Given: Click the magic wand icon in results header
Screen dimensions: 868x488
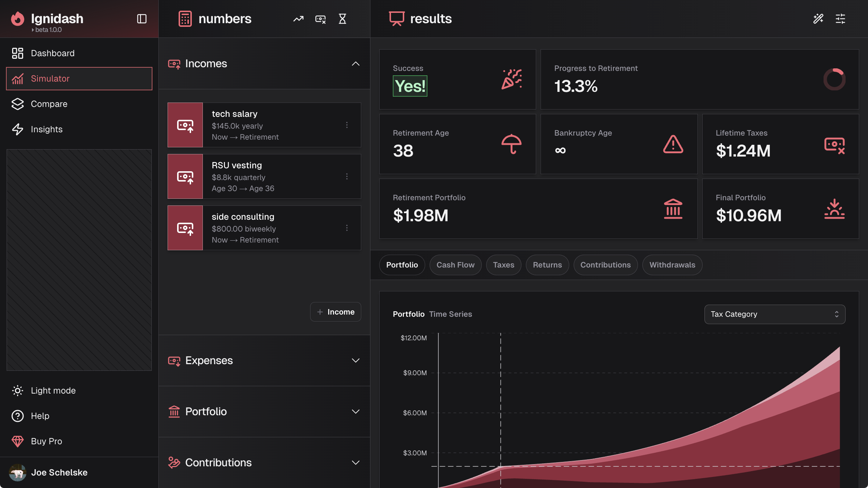Looking at the screenshot, I should coord(818,19).
